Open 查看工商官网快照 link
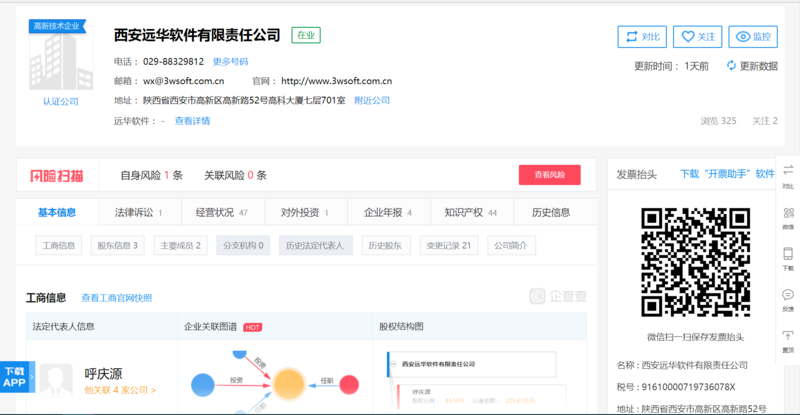The image size is (800, 415). (x=117, y=298)
